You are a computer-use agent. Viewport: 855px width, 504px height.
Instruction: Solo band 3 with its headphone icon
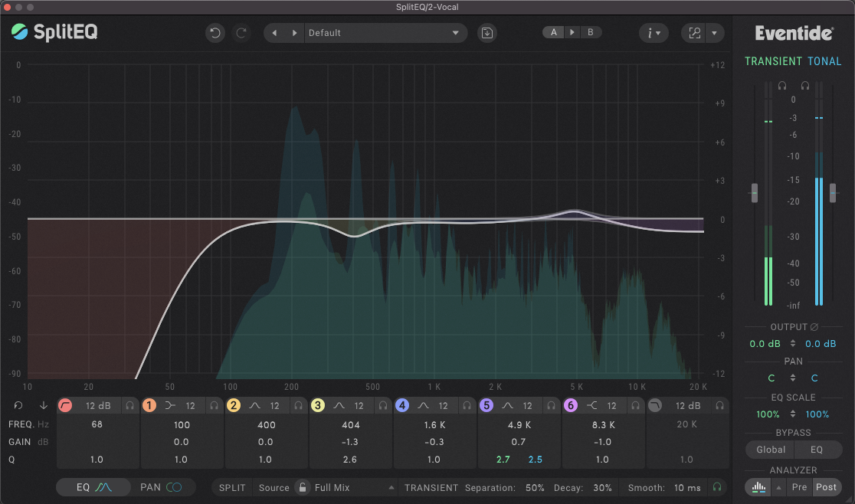point(383,405)
